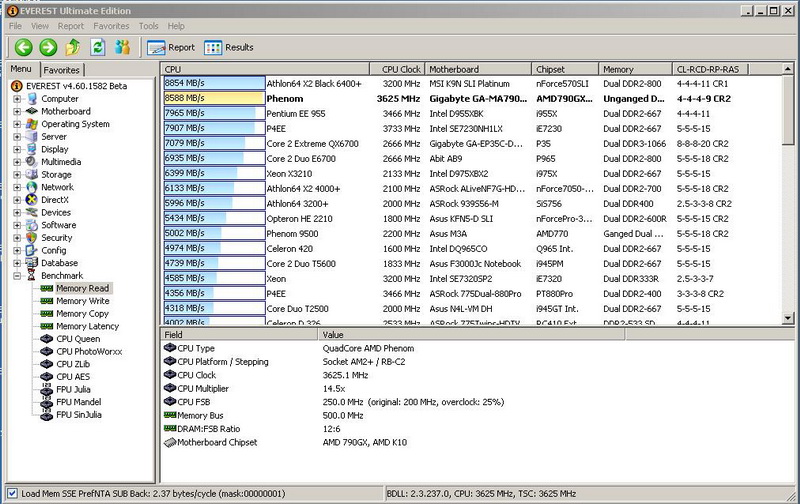The width and height of the screenshot is (800, 504).
Task: Toggle the status bar checkbox
Action: [x=12, y=493]
